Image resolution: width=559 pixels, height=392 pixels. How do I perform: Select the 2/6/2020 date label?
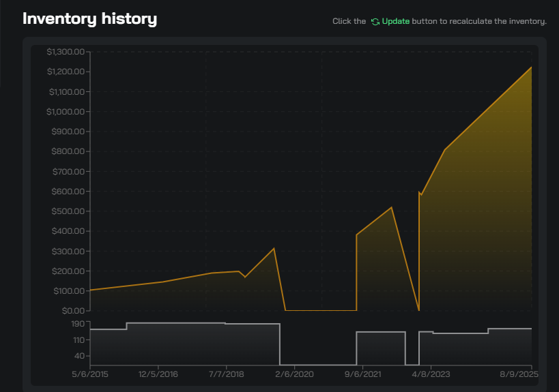[x=294, y=374]
